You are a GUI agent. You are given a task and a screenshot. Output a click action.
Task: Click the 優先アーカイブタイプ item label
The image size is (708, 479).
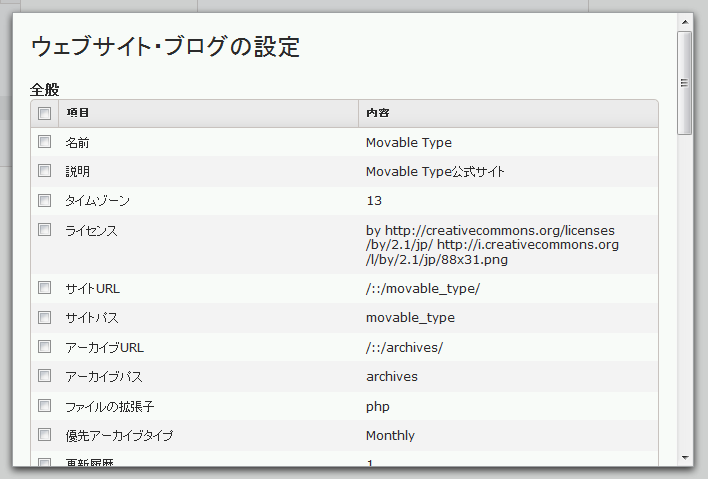click(119, 436)
